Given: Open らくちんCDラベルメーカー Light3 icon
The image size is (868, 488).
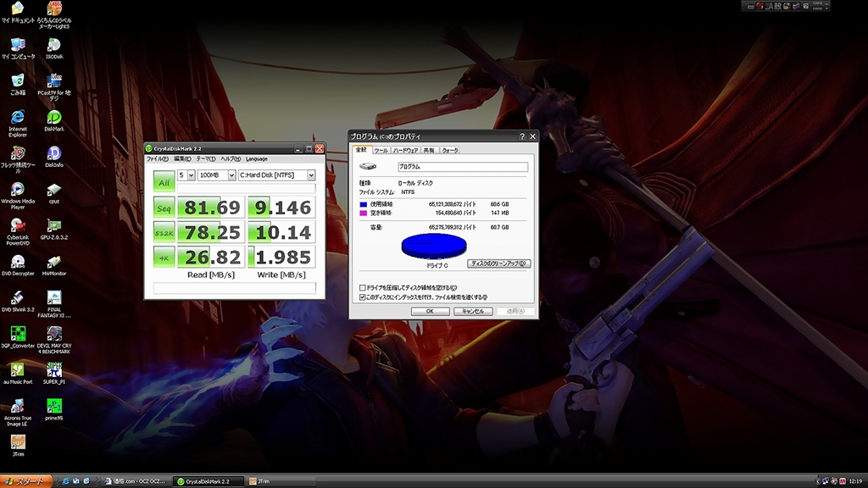Looking at the screenshot, I should coord(54,14).
